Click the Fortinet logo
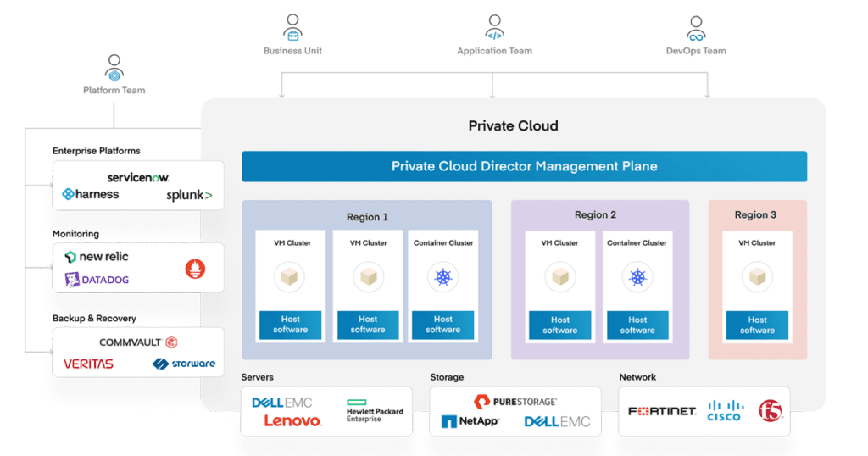The height and width of the screenshot is (456, 868). pyautogui.click(x=662, y=411)
